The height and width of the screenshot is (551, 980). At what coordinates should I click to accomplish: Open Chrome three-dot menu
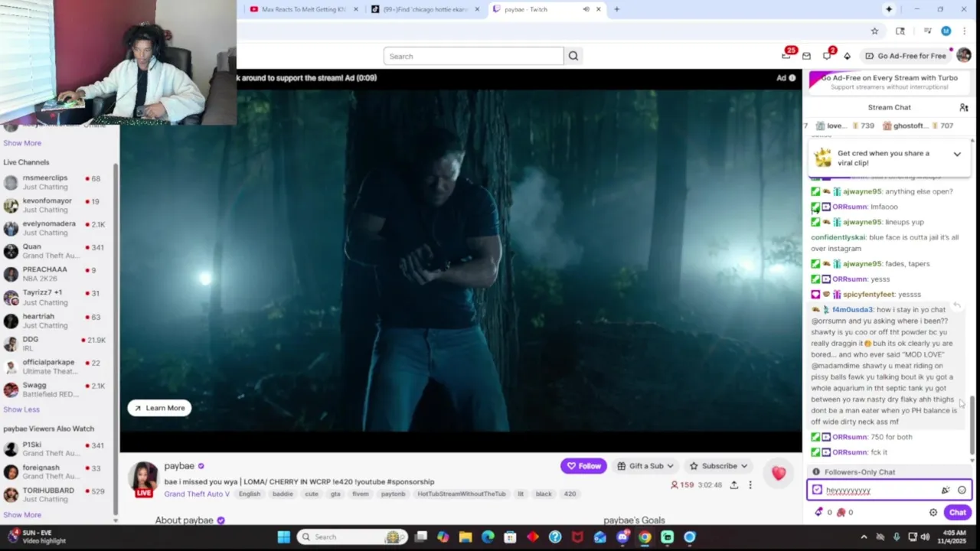click(x=963, y=31)
